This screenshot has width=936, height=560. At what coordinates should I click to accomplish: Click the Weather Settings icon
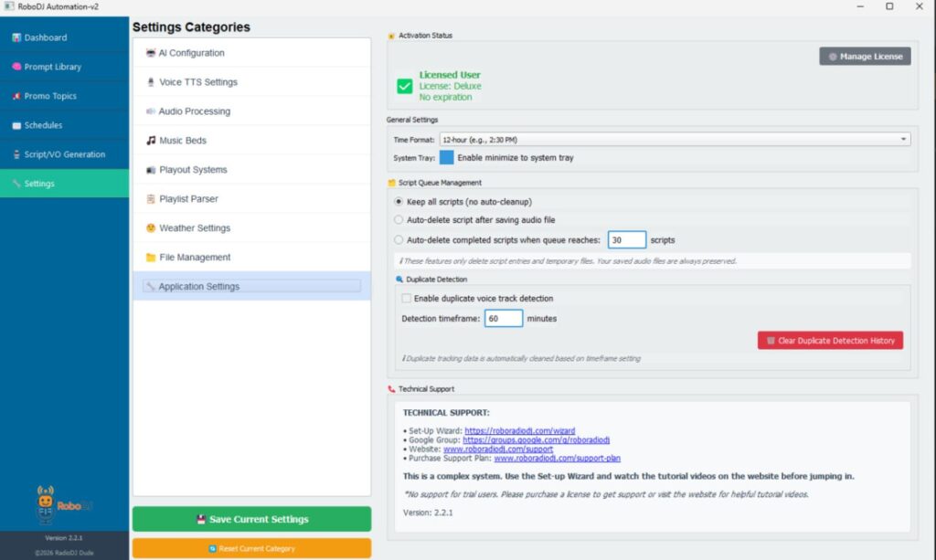pos(151,228)
